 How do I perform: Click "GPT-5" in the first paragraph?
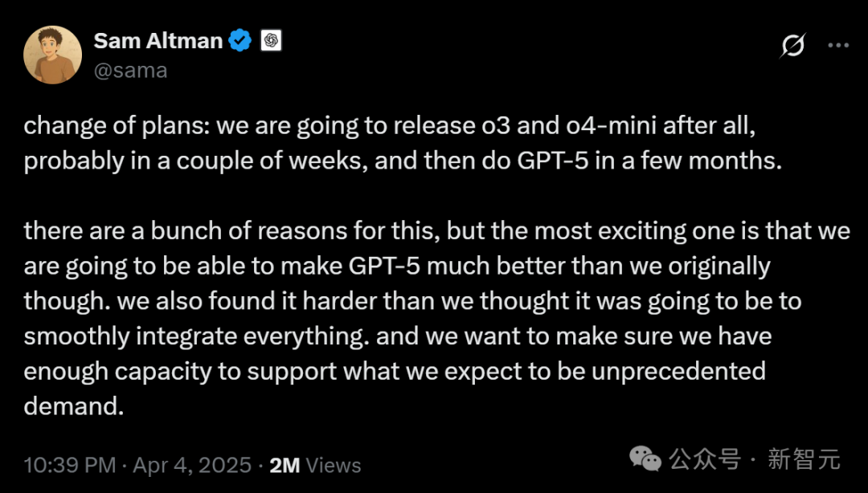click(553, 161)
